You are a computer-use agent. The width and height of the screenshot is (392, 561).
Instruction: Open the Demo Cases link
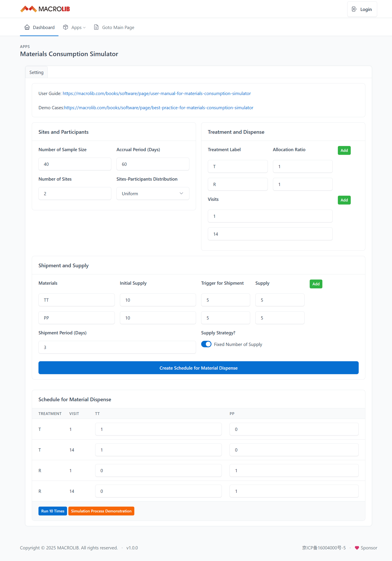[159, 108]
